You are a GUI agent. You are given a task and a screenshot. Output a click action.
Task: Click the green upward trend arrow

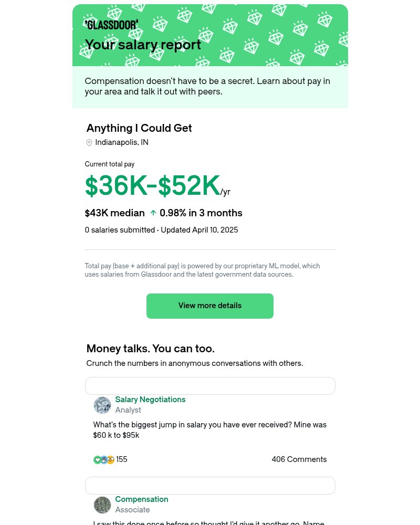(153, 212)
